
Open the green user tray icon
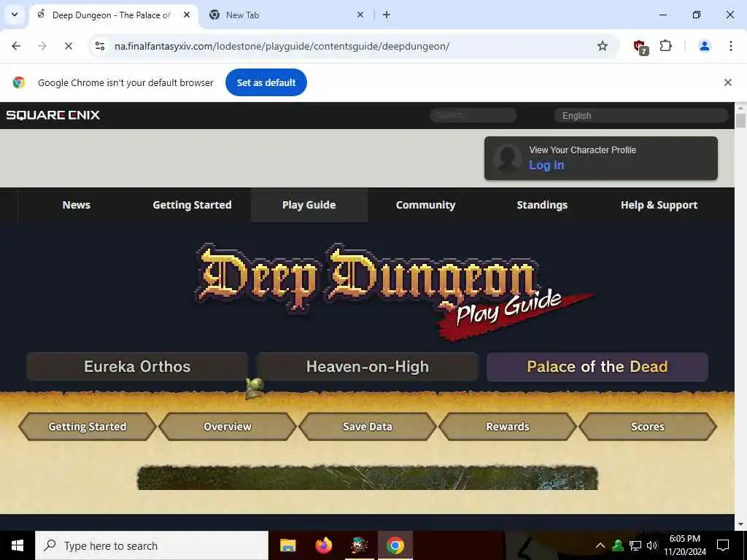tap(618, 545)
